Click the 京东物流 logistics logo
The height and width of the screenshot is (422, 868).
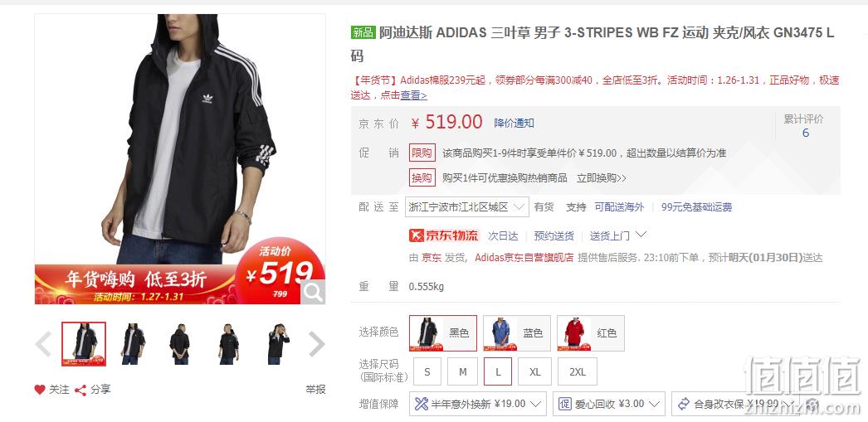click(x=443, y=235)
